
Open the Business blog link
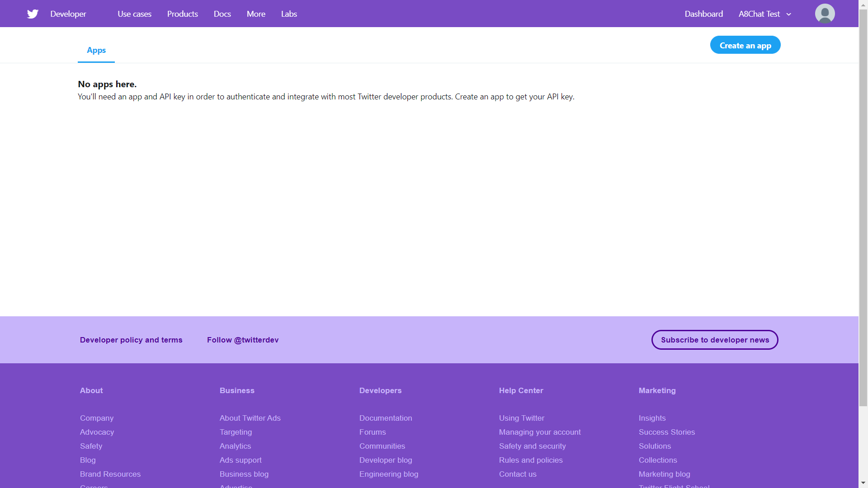(244, 474)
